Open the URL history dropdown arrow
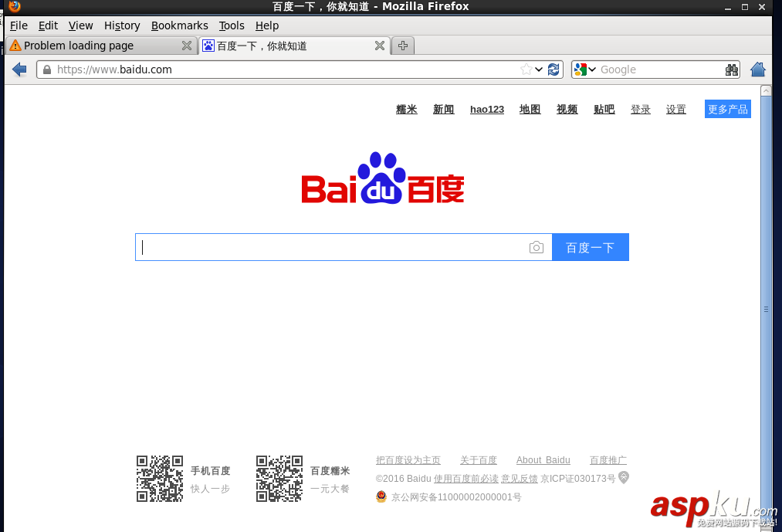This screenshot has height=532, width=782. pos(539,69)
